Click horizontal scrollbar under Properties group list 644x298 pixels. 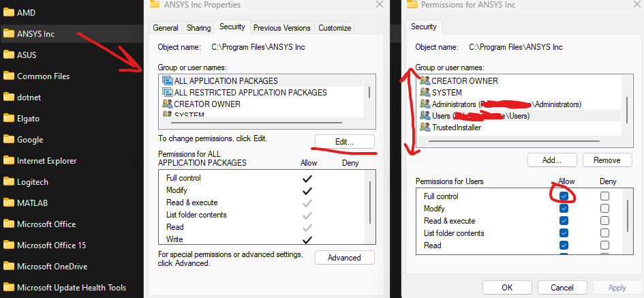pyautogui.click(x=256, y=123)
